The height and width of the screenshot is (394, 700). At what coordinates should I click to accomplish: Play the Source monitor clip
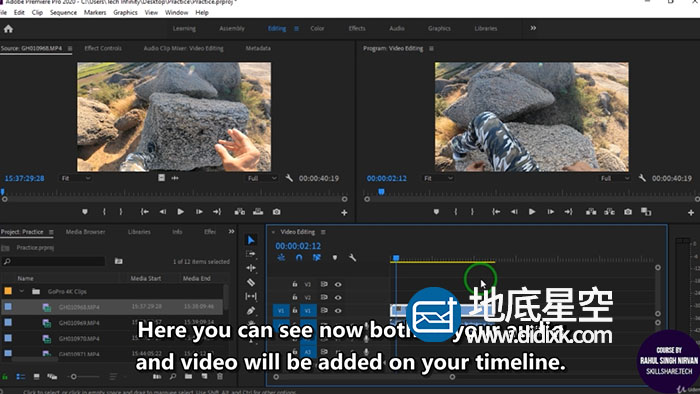click(180, 212)
